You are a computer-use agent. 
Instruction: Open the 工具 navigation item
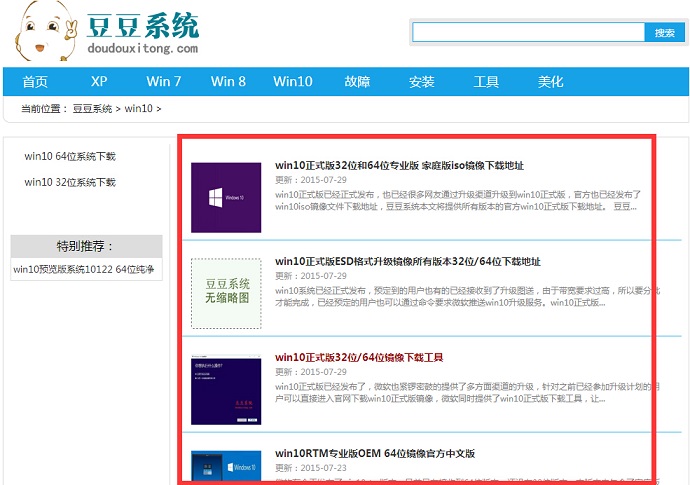click(x=486, y=81)
